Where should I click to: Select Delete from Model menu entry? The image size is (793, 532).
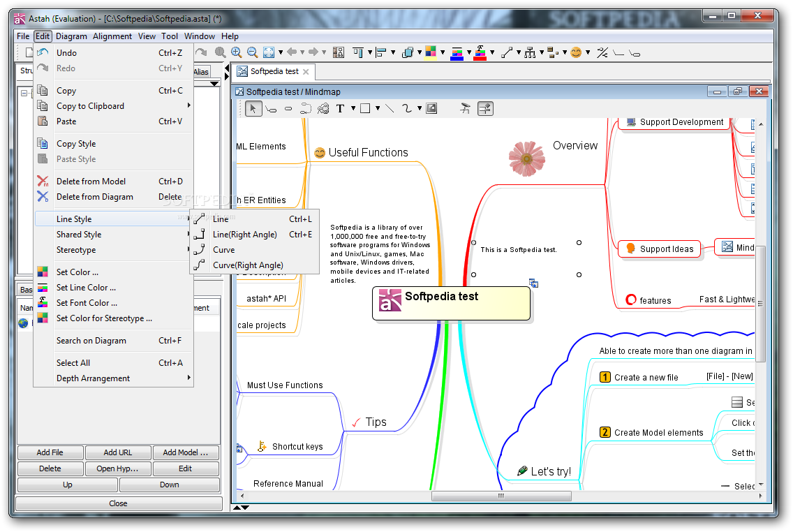114,182
